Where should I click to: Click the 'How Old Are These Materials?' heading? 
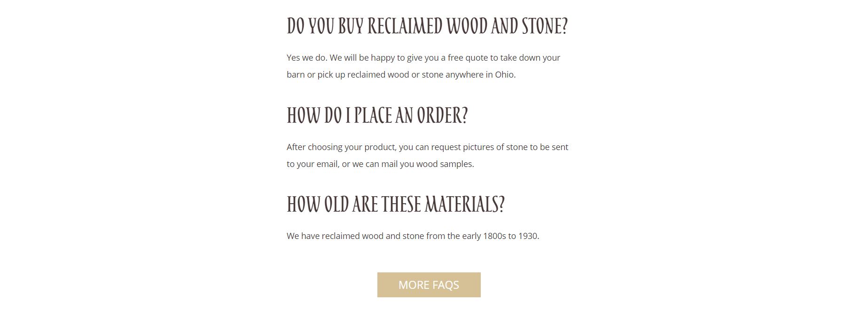click(396, 204)
